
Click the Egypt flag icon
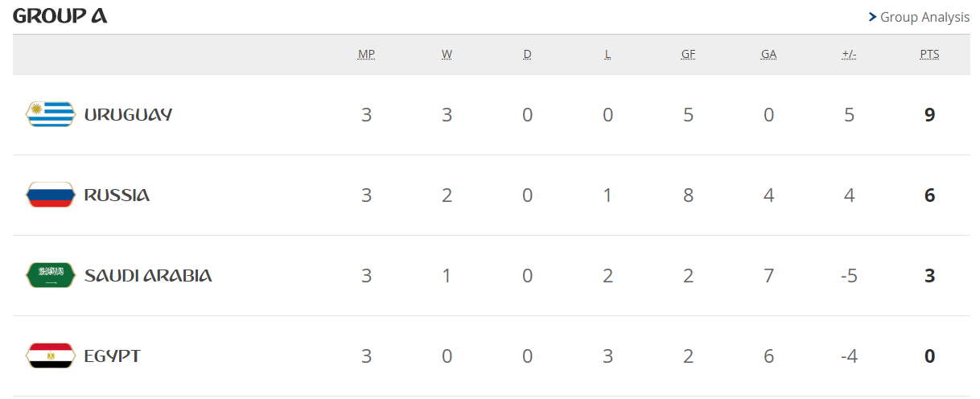[x=50, y=356]
